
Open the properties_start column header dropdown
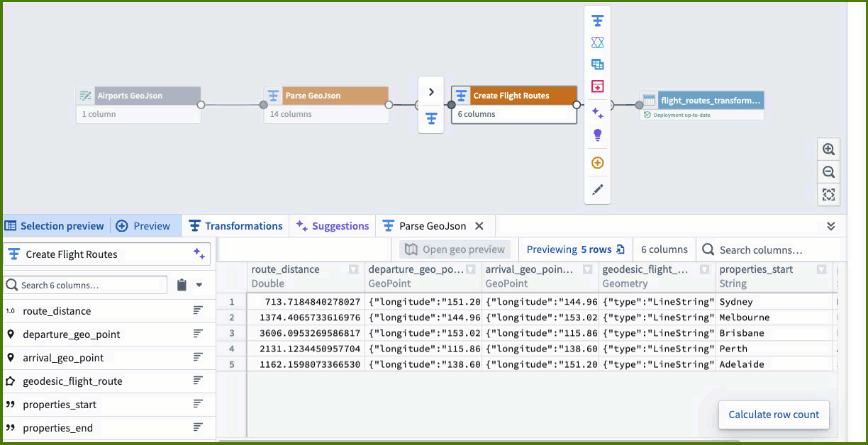[x=821, y=270]
